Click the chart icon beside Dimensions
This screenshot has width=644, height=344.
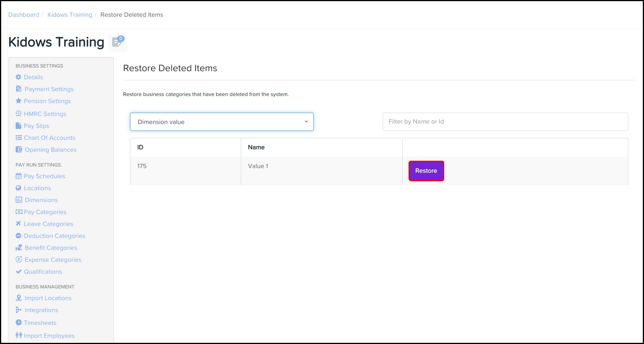(19, 200)
